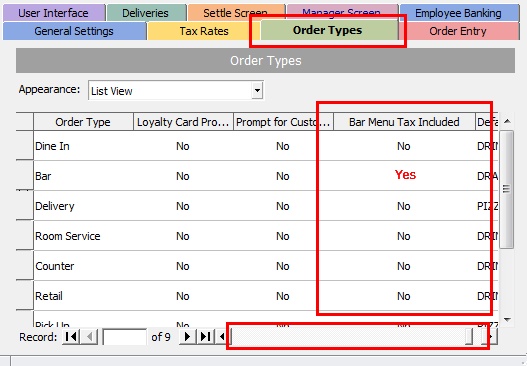Click Counter's Bar Menu Tax Included value
Image resolution: width=527 pixels, height=366 pixels.
(404, 266)
